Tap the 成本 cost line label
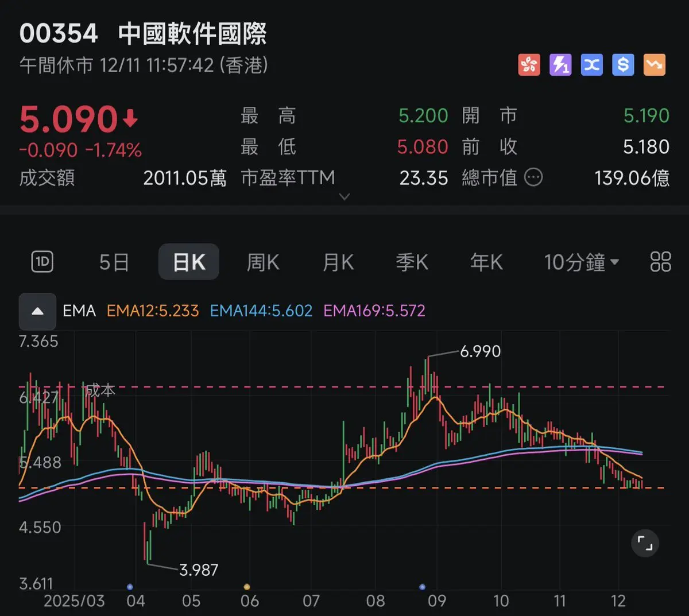Screen dimensions: 689x616 [x=100, y=391]
